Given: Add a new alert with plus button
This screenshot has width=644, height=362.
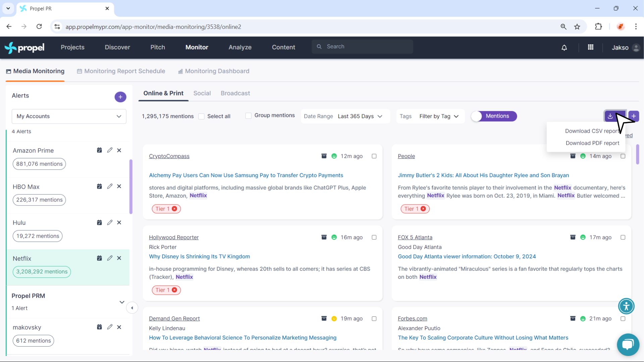Looking at the screenshot, I should (120, 97).
